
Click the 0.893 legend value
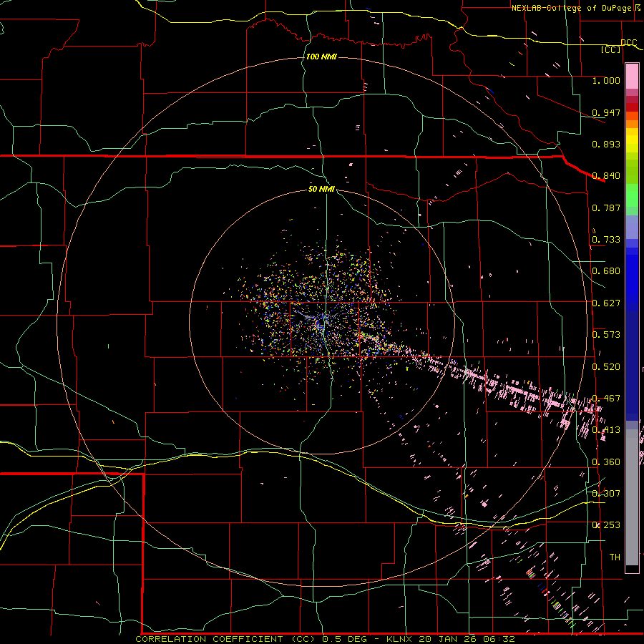pos(606,144)
